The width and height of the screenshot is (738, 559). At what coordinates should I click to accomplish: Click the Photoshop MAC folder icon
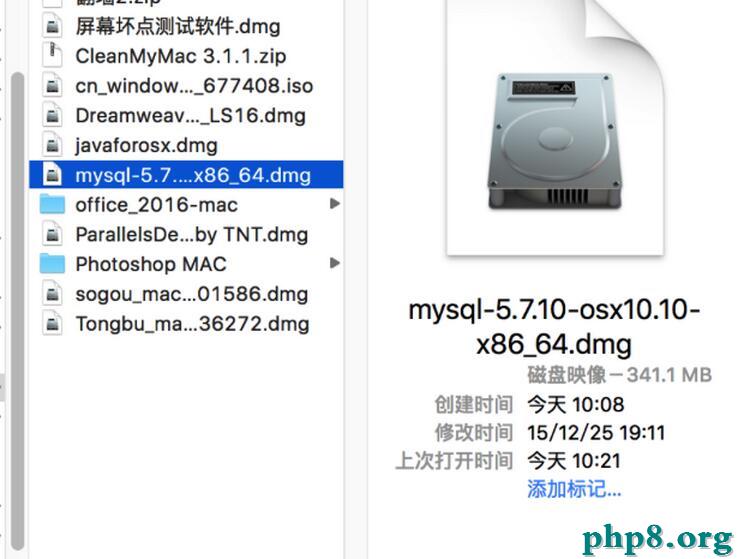(x=52, y=264)
